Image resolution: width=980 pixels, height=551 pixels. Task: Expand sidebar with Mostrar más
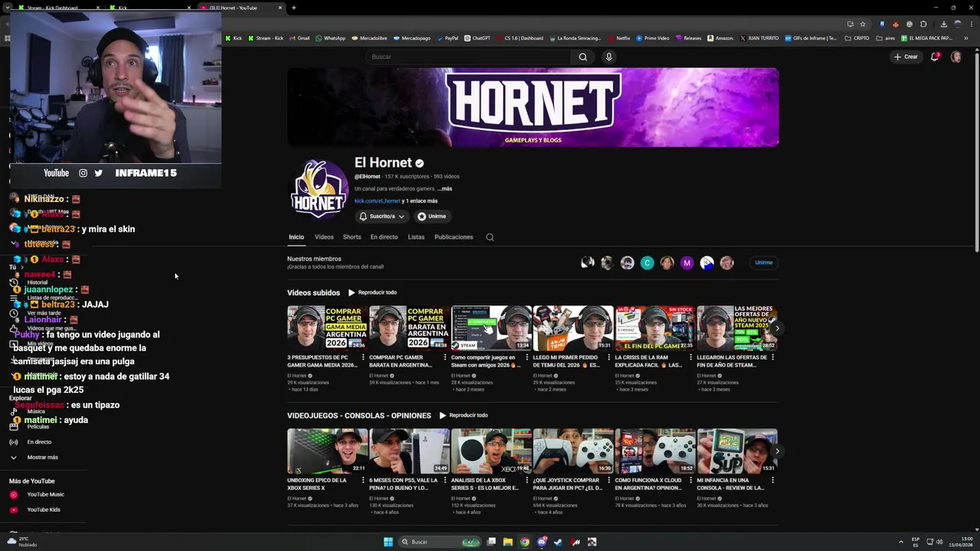point(43,457)
